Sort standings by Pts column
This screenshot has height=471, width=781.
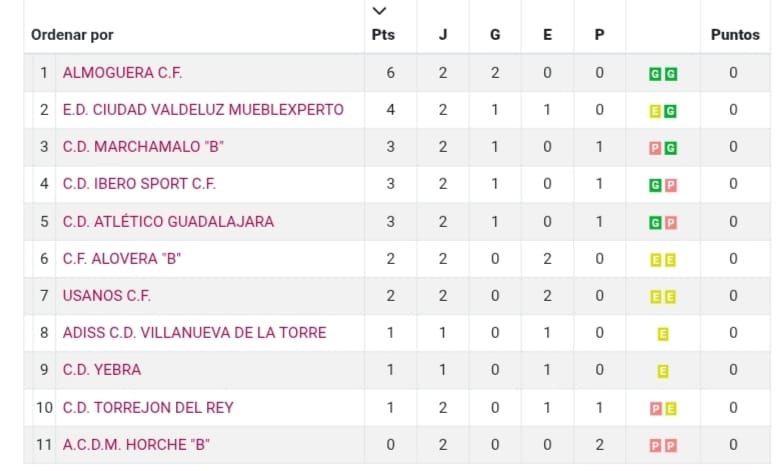pos(383,35)
